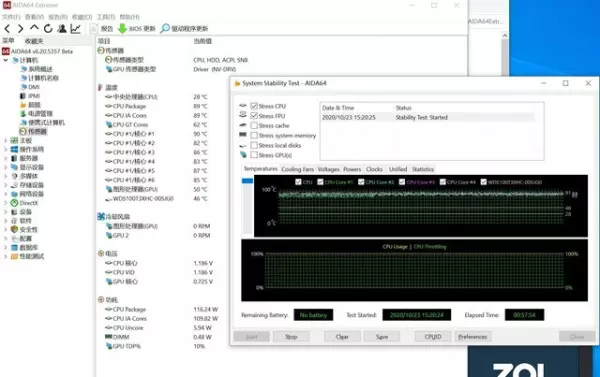Click the 报告 report page icon
Screen dimensions: 600x377
[x=94, y=29]
